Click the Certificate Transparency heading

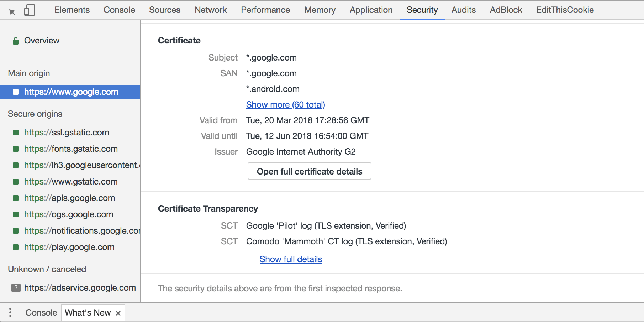(x=208, y=209)
